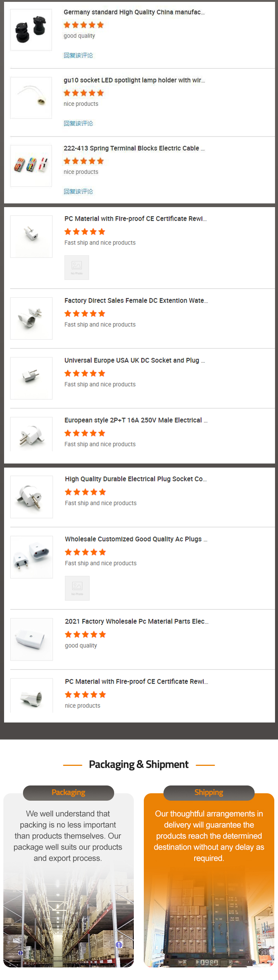
Task: Open the Wholesale Customized Good Quality Ac Plugs title
Action: [136, 539]
